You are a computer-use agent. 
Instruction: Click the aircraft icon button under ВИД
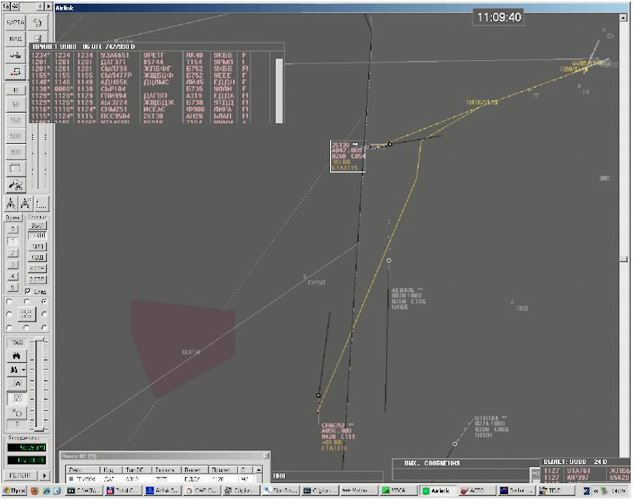pyautogui.click(x=15, y=55)
